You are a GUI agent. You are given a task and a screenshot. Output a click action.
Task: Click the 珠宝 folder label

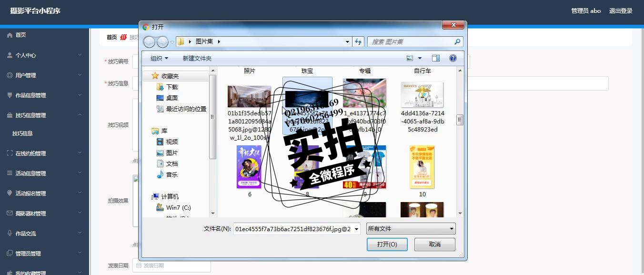tap(307, 71)
